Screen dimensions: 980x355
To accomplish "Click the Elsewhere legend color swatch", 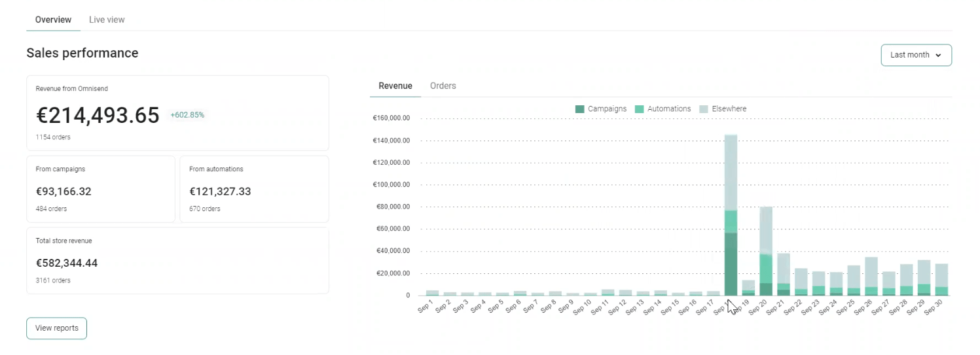I will pyautogui.click(x=704, y=109).
